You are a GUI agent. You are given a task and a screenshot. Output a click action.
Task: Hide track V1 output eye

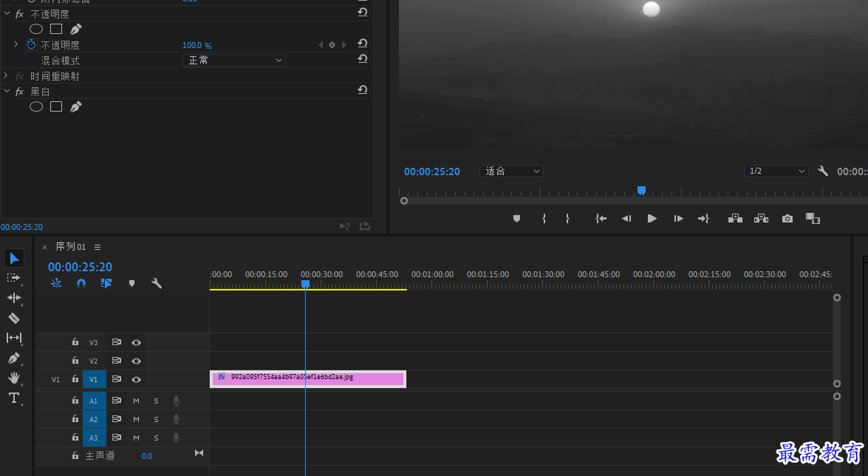[136, 380]
